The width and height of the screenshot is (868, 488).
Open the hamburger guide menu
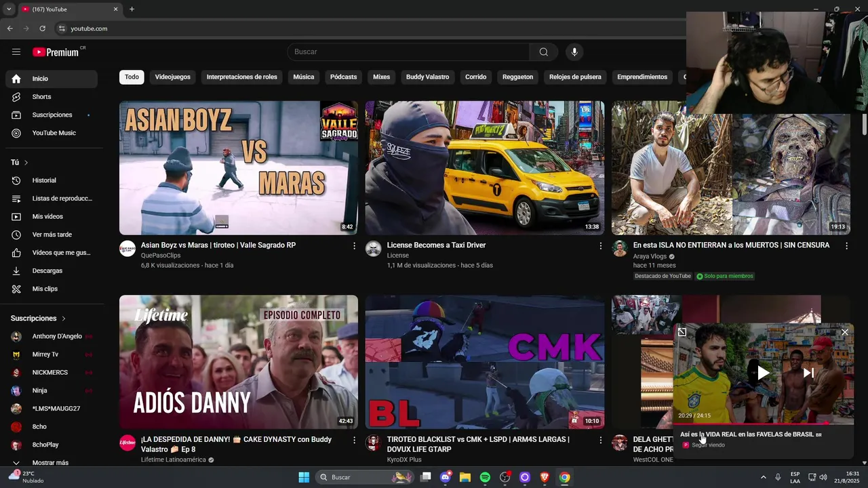click(16, 52)
